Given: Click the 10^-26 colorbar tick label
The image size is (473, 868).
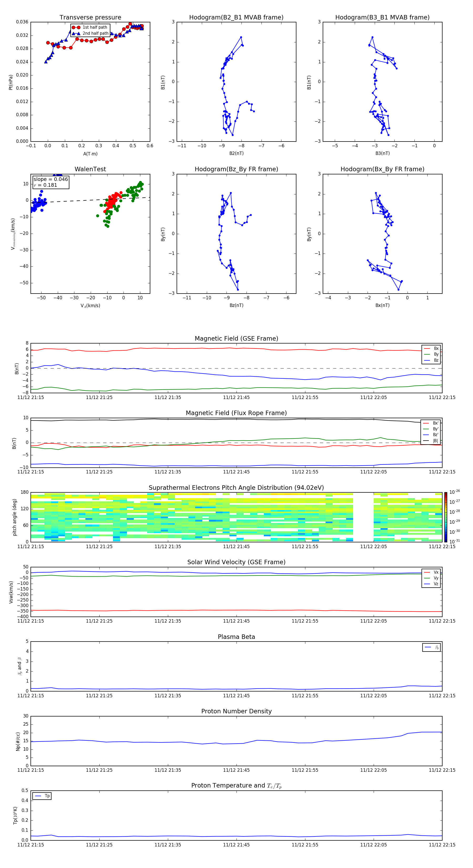Looking at the screenshot, I should pos(455,492).
